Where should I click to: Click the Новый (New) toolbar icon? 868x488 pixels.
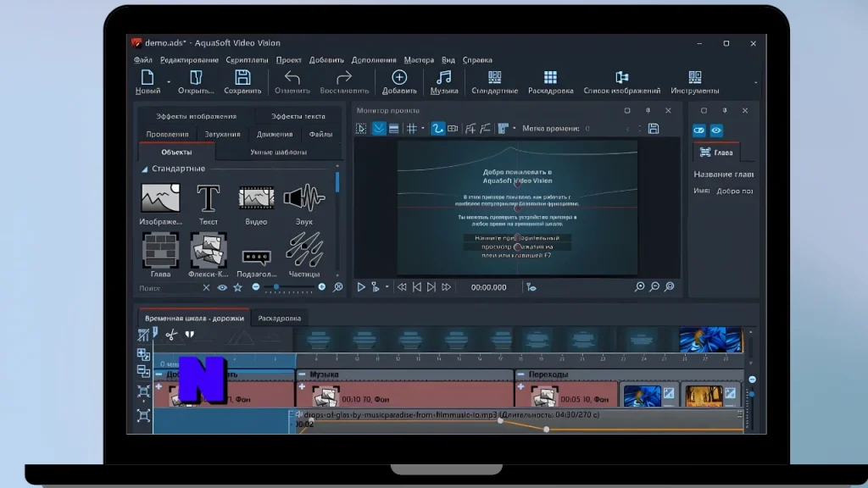(x=147, y=77)
